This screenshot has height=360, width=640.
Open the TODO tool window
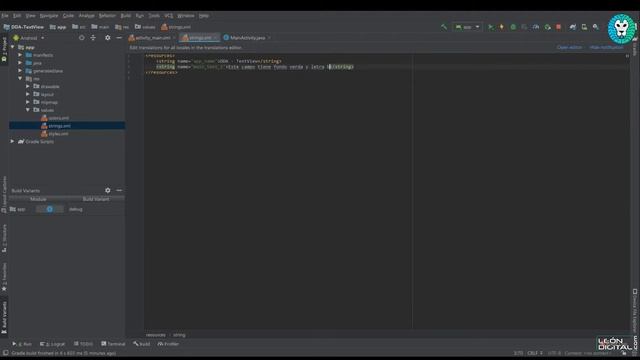coord(83,344)
